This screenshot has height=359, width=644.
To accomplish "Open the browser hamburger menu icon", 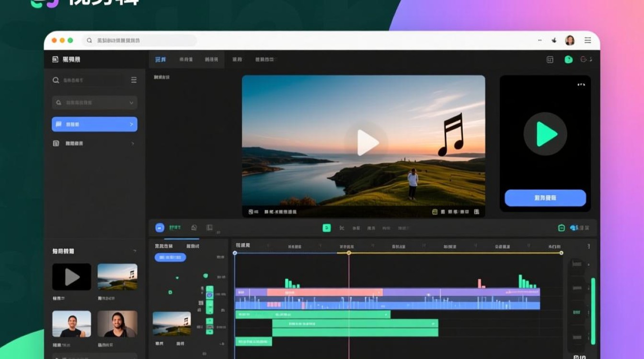I will click(x=587, y=41).
